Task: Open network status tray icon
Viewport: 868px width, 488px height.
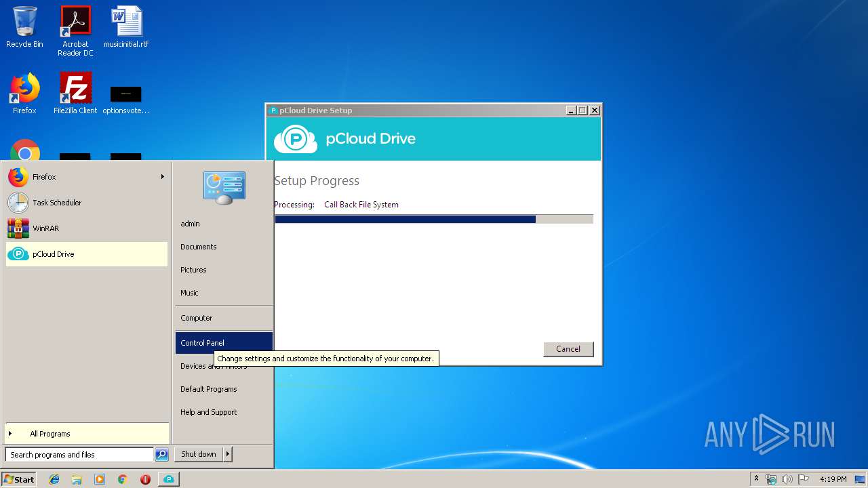Action: pyautogui.click(x=771, y=479)
